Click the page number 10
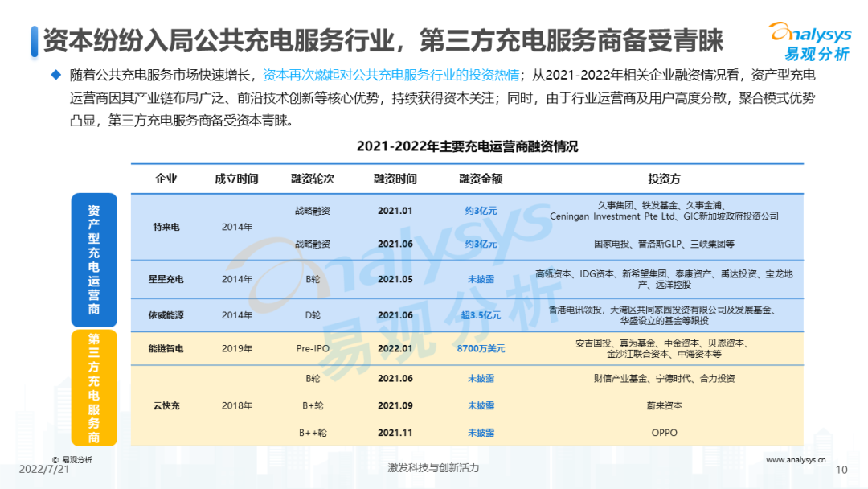868x489 pixels. pyautogui.click(x=841, y=470)
